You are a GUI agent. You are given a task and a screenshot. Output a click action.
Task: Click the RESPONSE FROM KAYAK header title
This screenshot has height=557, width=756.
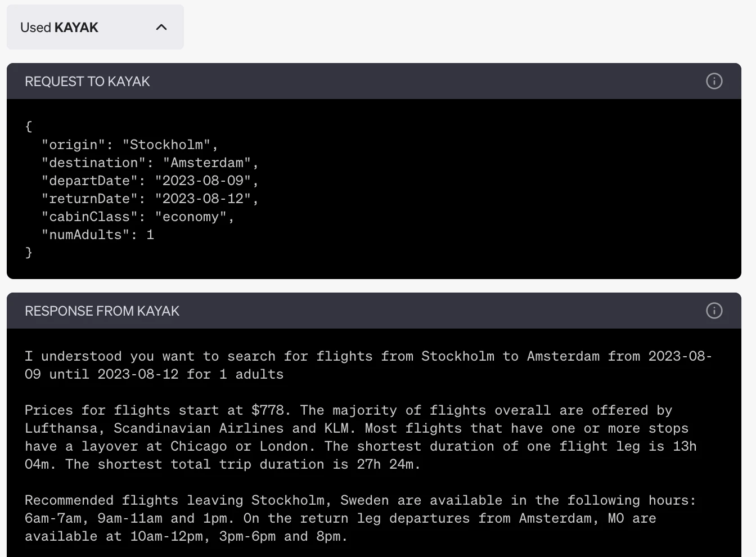[102, 311]
